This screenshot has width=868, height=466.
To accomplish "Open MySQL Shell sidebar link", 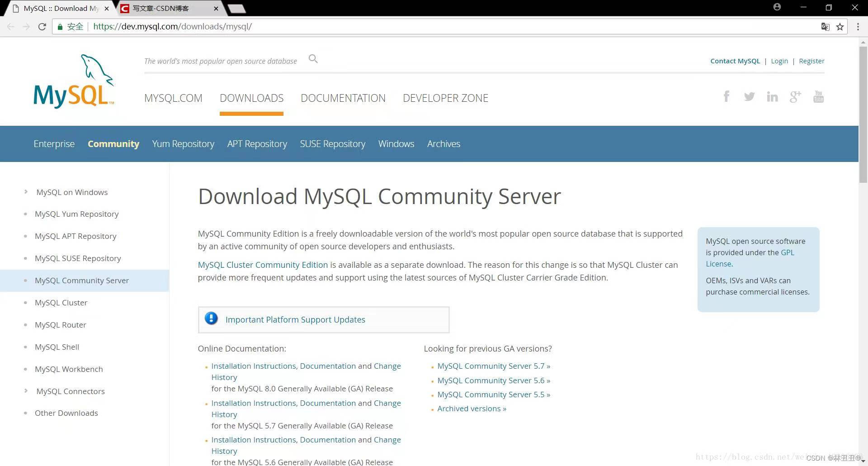I will 57,347.
